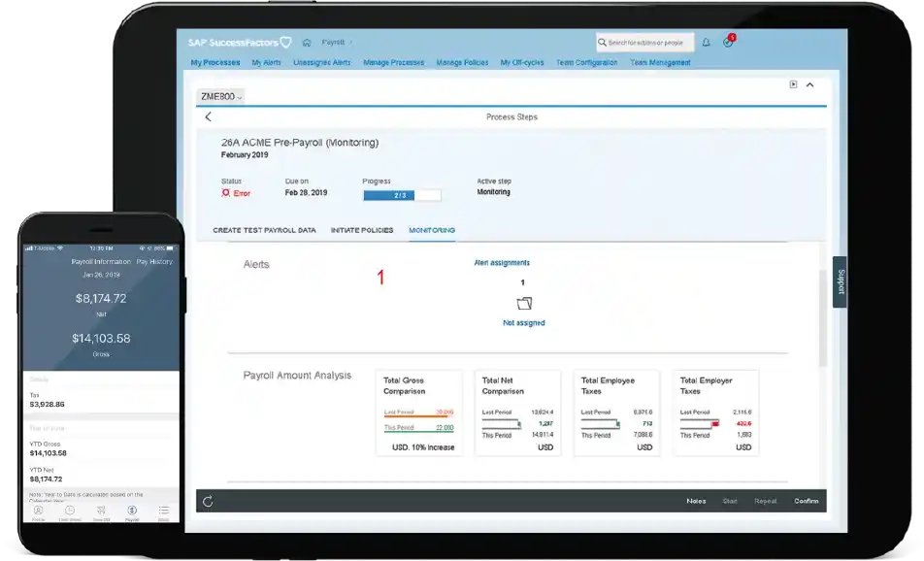
Task: Switch to My Alerts tab
Action: (266, 62)
